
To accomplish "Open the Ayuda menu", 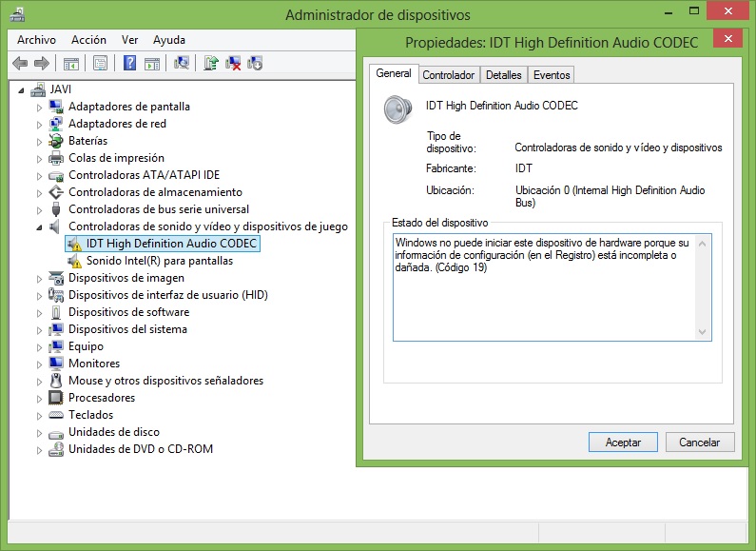I will point(169,40).
